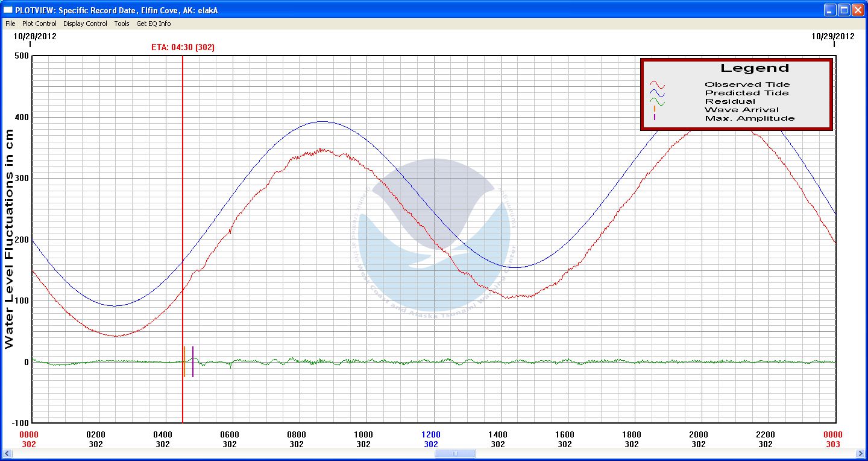
Task: Minimize the PLOTVIEW window
Action: tap(831, 10)
